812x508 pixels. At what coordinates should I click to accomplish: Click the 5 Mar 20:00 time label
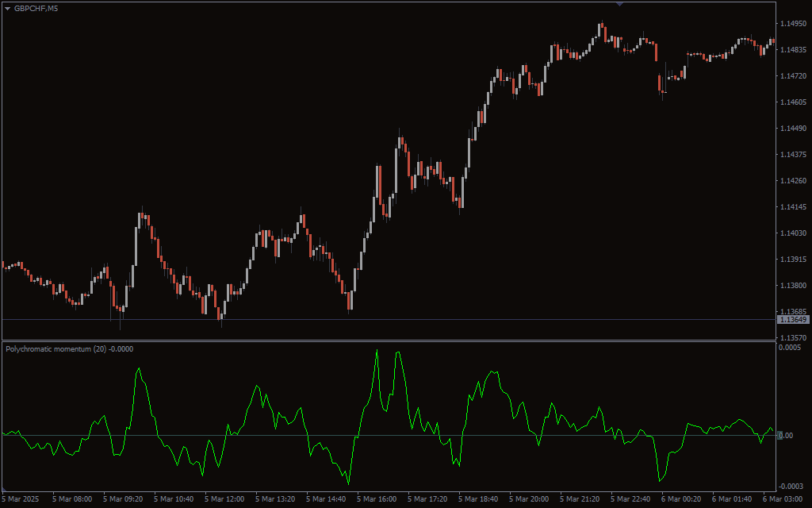point(529,499)
